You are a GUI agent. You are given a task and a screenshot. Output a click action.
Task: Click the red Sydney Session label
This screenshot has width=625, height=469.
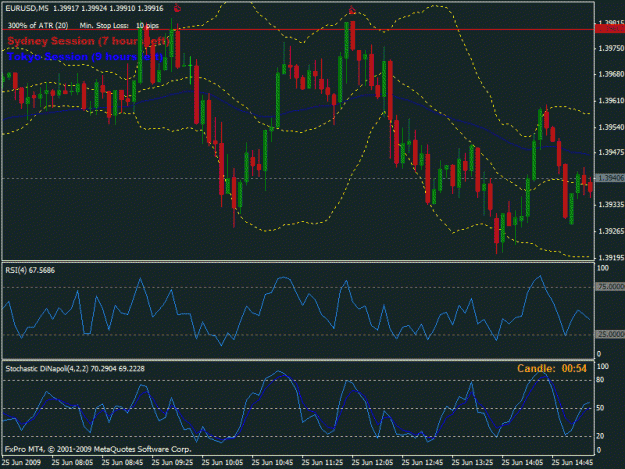click(x=88, y=41)
